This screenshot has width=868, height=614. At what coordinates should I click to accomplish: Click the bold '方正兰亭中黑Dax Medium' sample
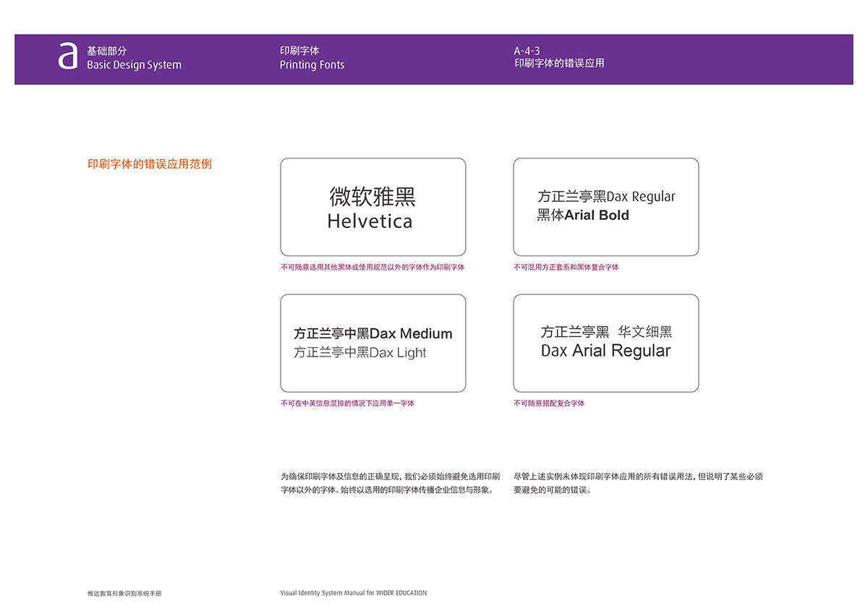[373, 334]
